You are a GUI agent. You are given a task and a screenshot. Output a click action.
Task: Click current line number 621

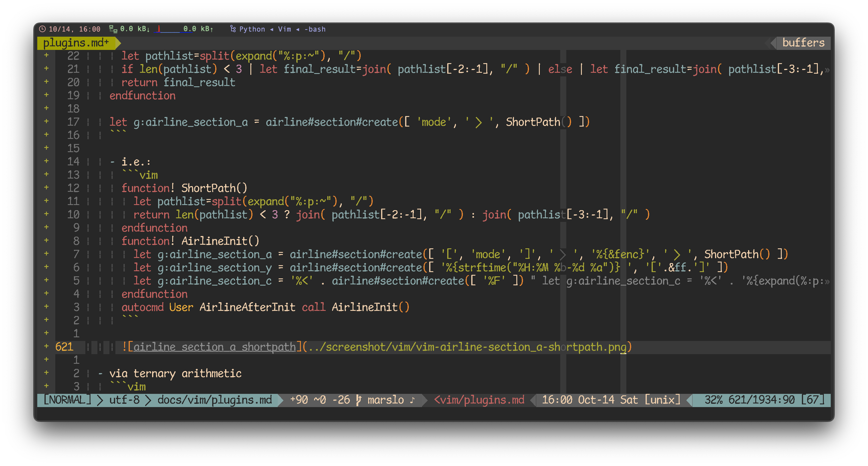point(64,347)
